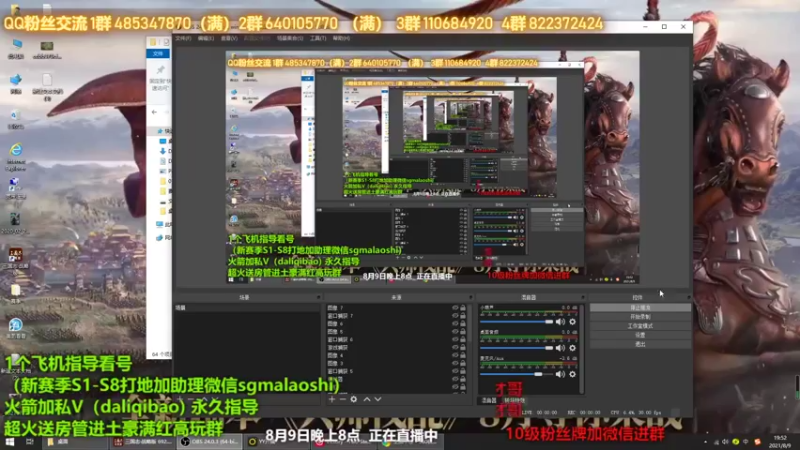This screenshot has width=800, height=450.
Task: Add a new source with the plus icon
Action: [332, 399]
